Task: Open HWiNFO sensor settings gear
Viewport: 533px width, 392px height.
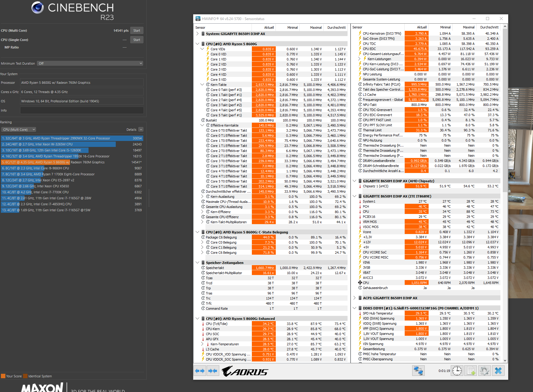Action: 485,371
